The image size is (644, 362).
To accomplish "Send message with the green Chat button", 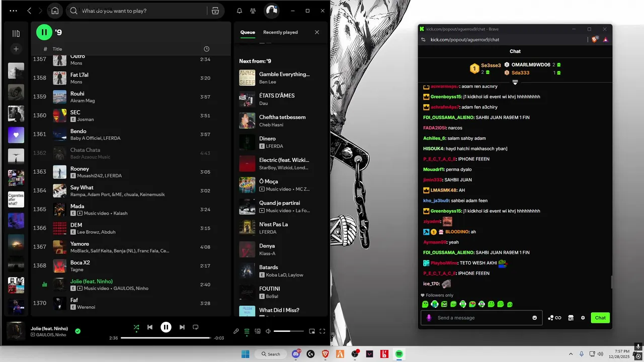I will coord(600,318).
